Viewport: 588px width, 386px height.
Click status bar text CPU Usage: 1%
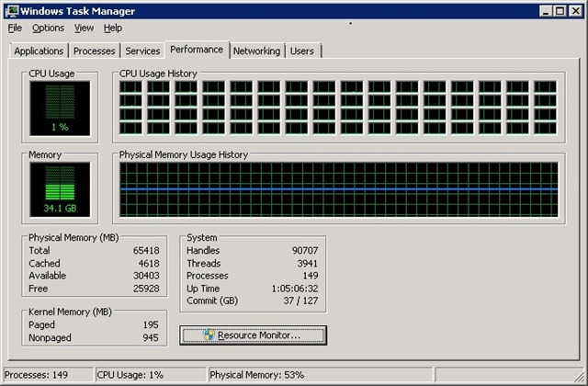coord(130,375)
